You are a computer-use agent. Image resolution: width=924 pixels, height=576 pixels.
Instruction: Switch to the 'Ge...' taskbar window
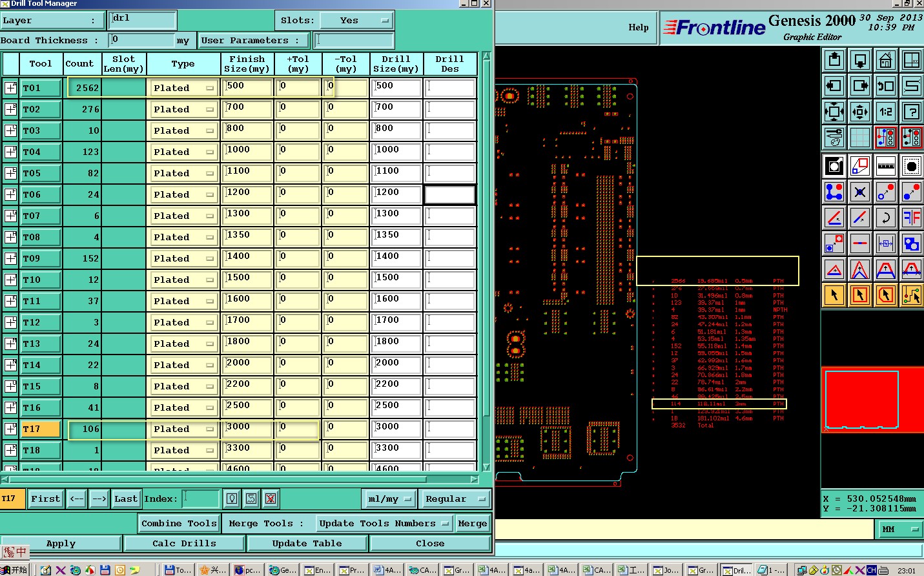pos(282,570)
